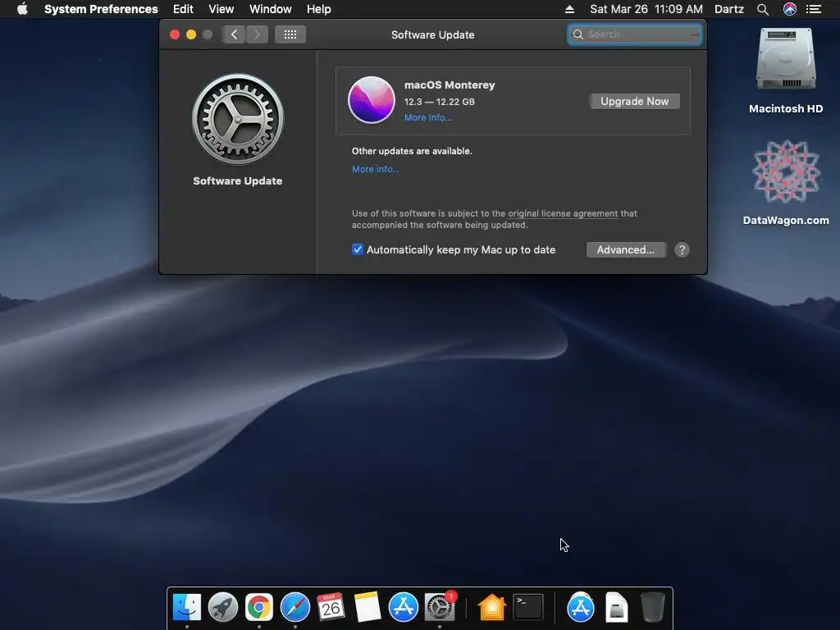Open Notification Center list icon

[x=814, y=9]
